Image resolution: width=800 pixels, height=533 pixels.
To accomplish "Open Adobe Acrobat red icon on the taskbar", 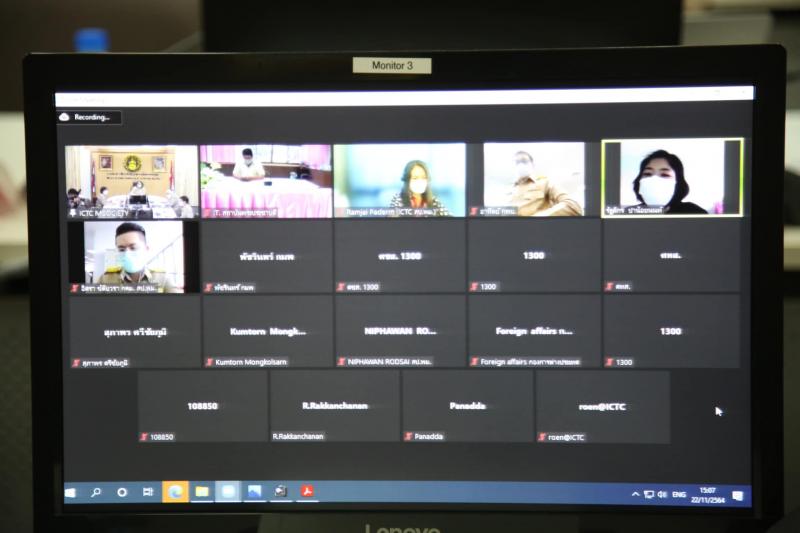I will (307, 491).
